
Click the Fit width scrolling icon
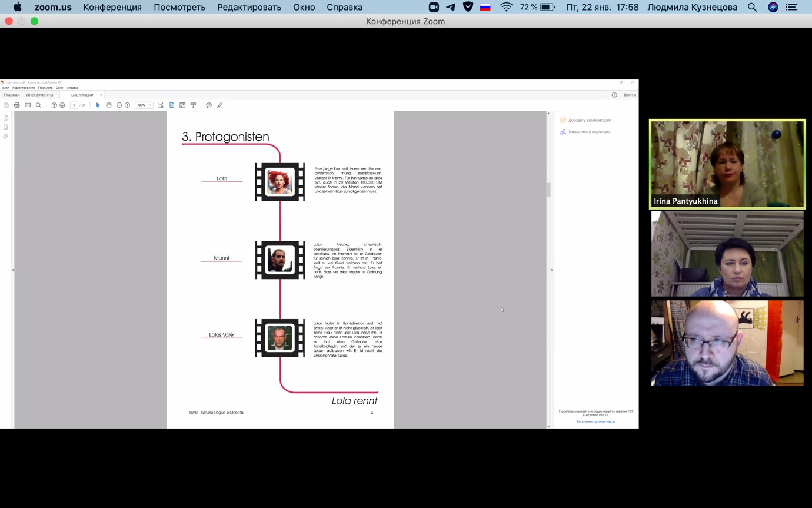161,105
